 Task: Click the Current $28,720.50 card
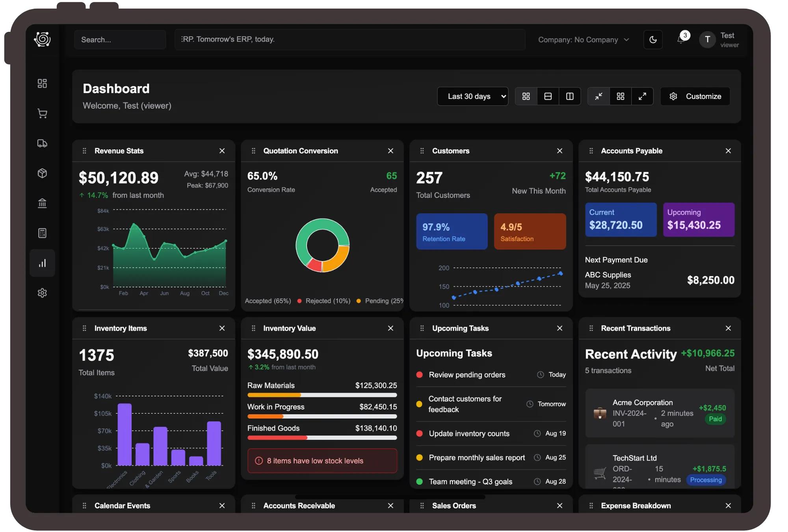click(621, 219)
